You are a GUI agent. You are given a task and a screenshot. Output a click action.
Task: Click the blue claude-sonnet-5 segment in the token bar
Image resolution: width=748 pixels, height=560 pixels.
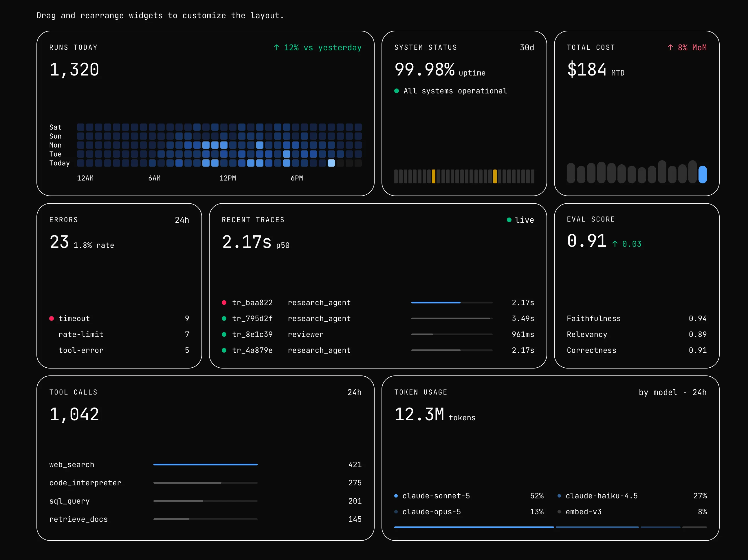(x=474, y=527)
